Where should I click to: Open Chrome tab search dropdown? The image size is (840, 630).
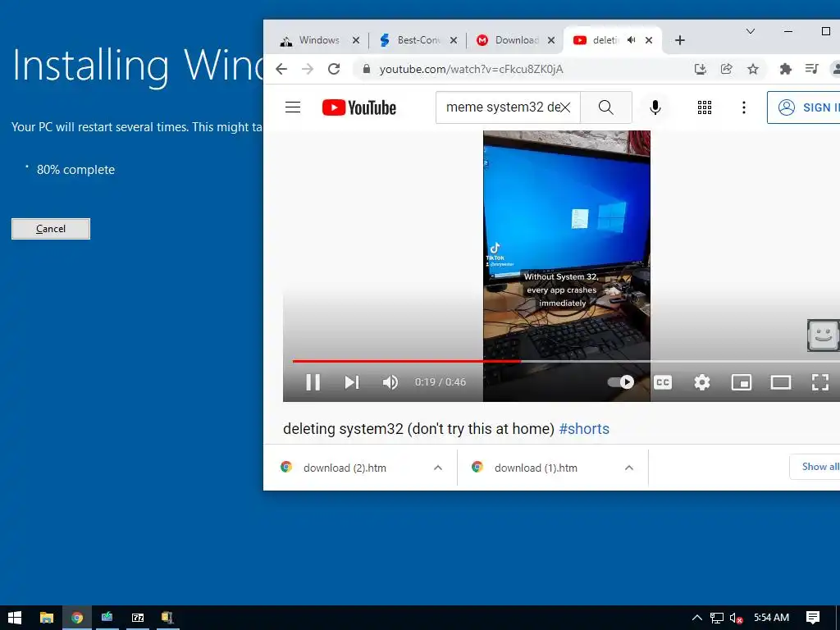[751, 31]
